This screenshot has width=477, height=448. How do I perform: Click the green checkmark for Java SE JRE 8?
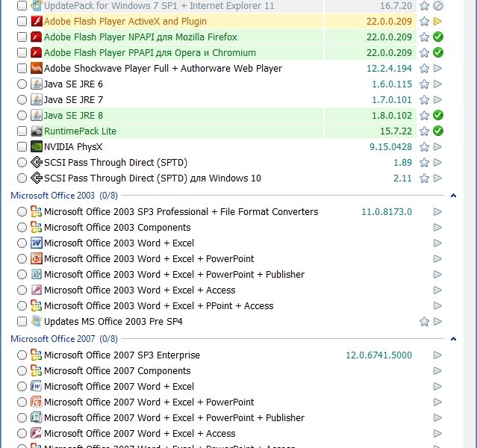(x=437, y=115)
